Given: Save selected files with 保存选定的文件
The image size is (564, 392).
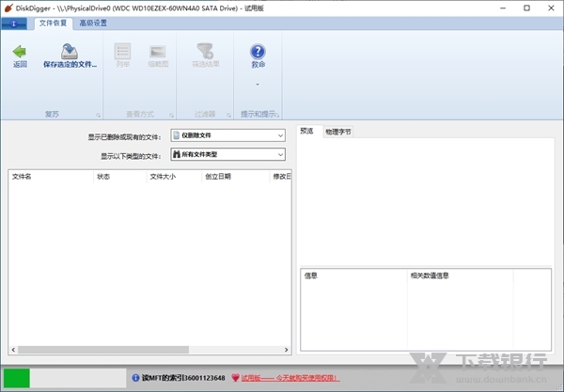Looking at the screenshot, I should (70, 56).
